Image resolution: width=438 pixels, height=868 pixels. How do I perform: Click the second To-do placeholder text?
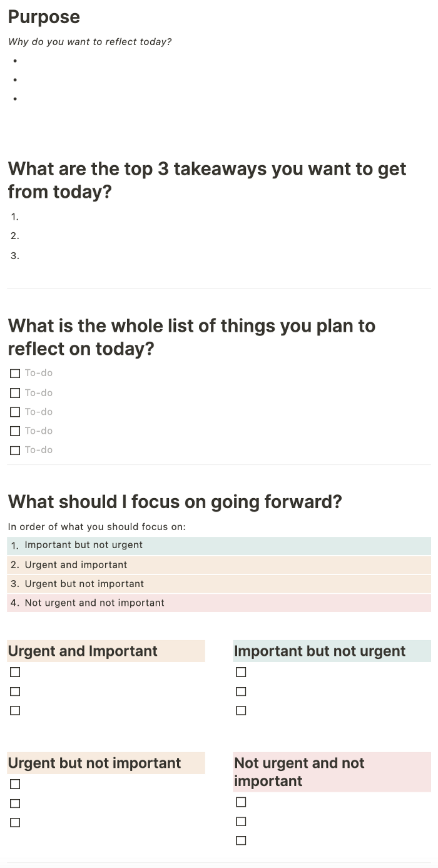coord(39,393)
